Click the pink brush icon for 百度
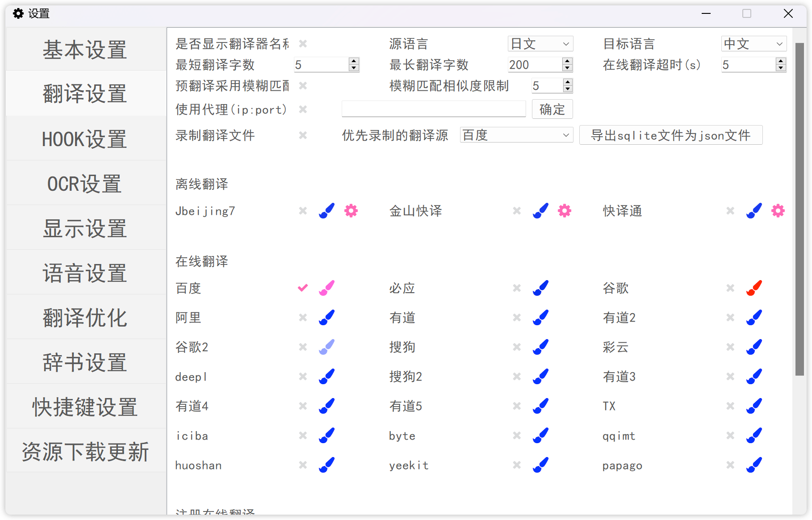The image size is (812, 520). tap(326, 288)
